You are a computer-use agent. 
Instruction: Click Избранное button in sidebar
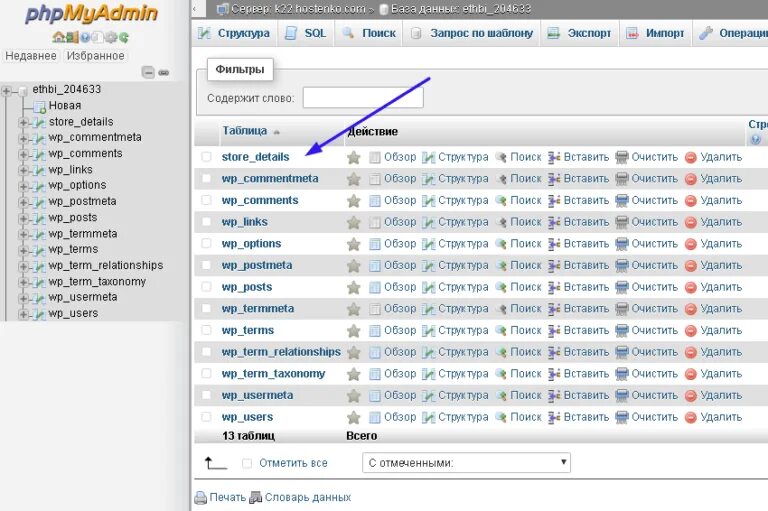click(96, 56)
